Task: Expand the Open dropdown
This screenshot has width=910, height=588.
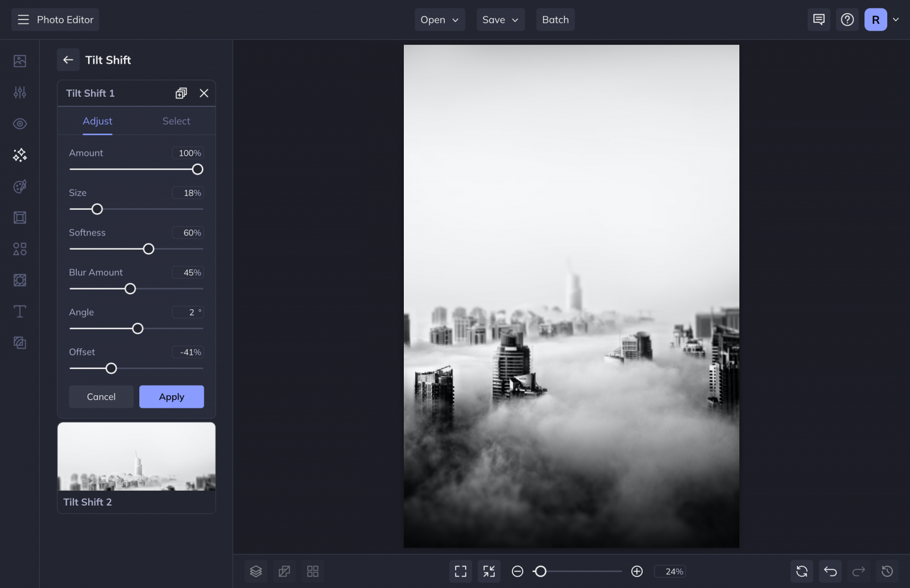Action: pos(439,19)
